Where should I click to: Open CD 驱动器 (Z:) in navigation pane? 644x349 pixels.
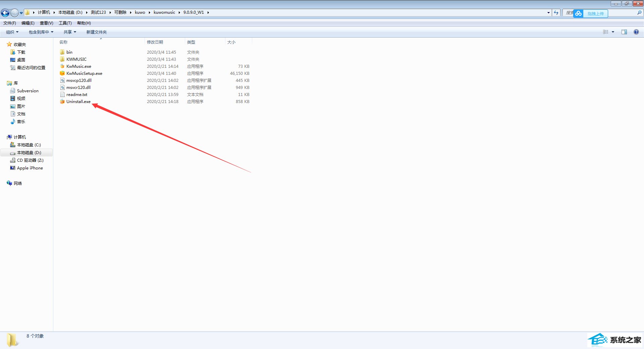click(x=30, y=160)
